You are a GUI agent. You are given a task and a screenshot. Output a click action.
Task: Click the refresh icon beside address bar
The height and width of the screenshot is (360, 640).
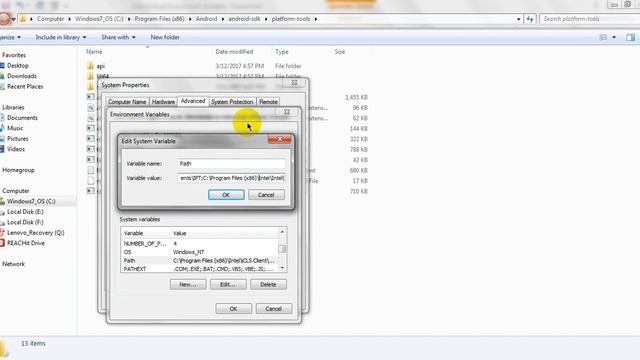pyautogui.click(x=529, y=19)
